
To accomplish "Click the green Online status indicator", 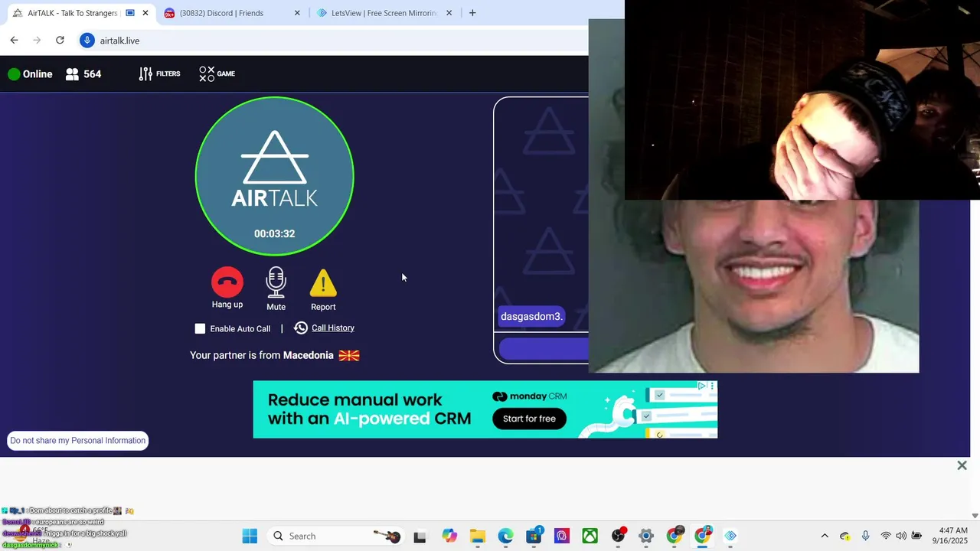I will [14, 74].
